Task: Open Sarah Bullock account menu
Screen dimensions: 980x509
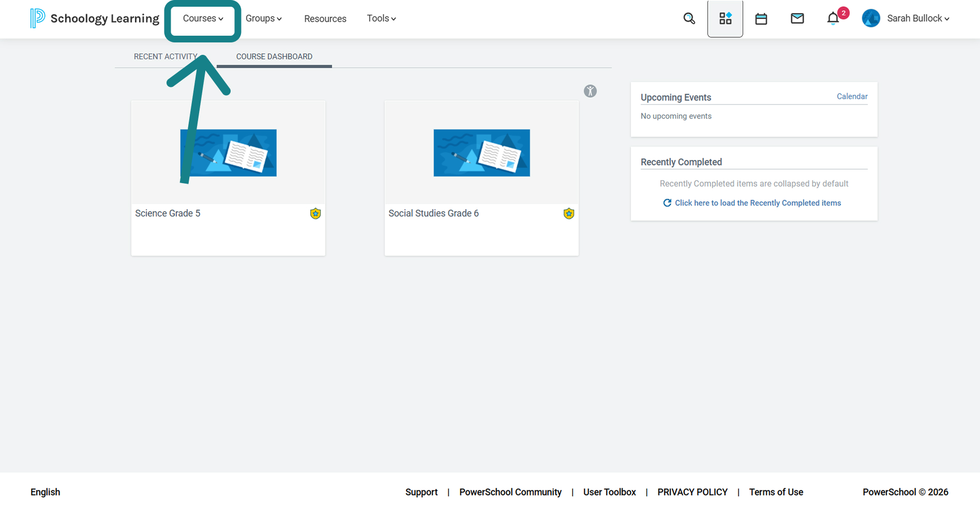Action: (x=906, y=19)
